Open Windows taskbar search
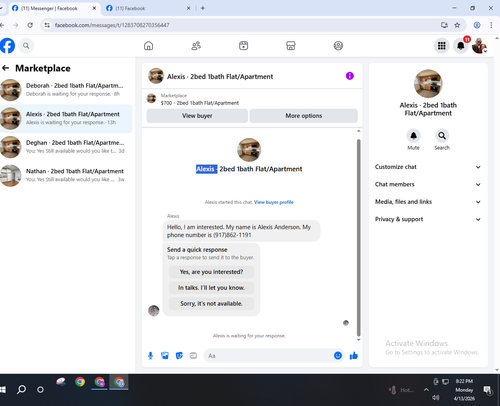The height and width of the screenshot is (406, 500). pyautogui.click(x=21, y=389)
